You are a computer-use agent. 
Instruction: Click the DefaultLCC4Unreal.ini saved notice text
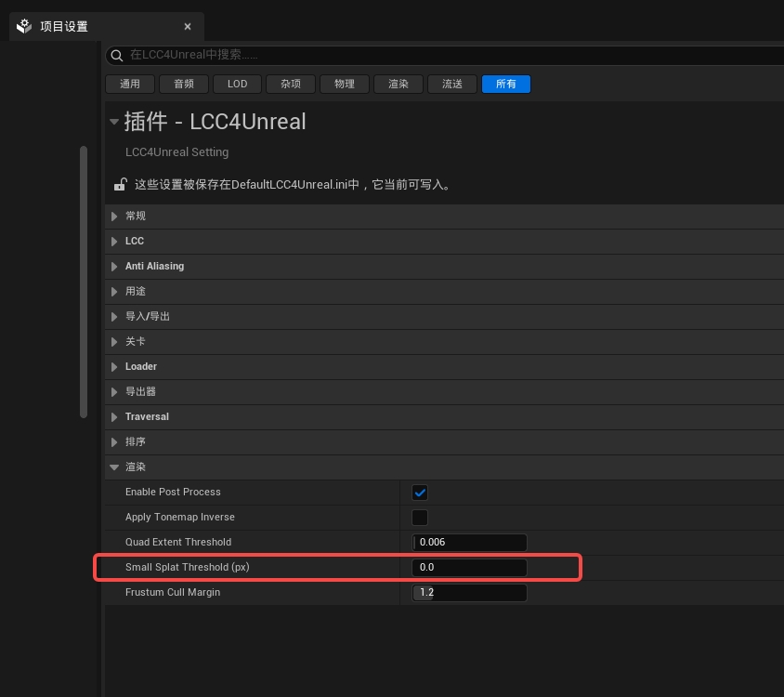pyautogui.click(x=293, y=185)
